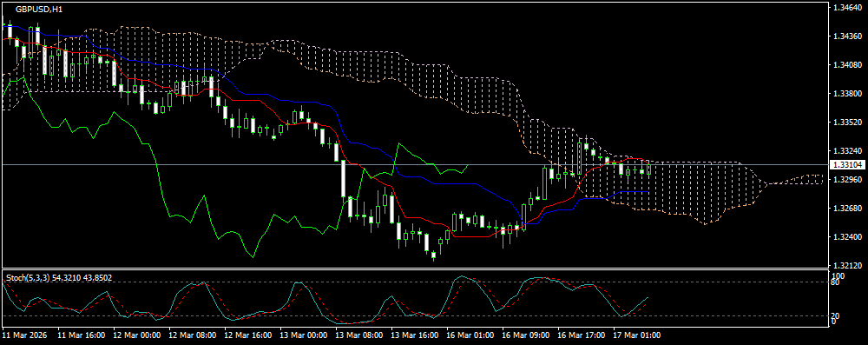Click price level 1.33520 on axis

pyautogui.click(x=847, y=122)
